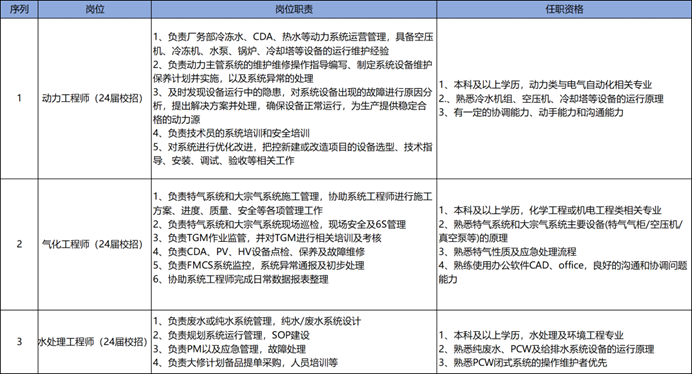Click the 气化工程师 qualifications cell
The image size is (692, 374).
[x=564, y=244]
